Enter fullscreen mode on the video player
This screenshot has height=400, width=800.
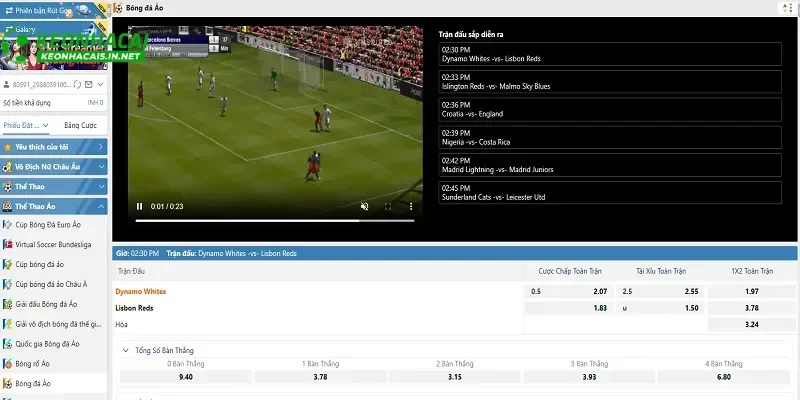point(388,207)
